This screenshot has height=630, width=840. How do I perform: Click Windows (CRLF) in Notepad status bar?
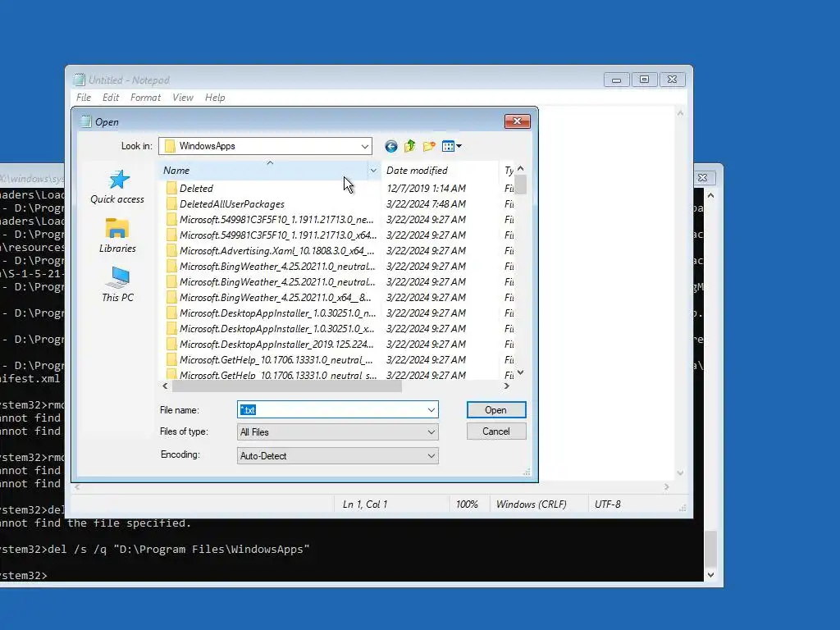531,504
